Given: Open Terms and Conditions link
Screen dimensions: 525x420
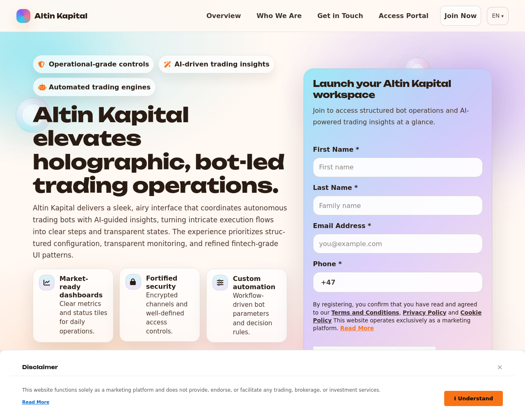Looking at the screenshot, I should [365, 313].
